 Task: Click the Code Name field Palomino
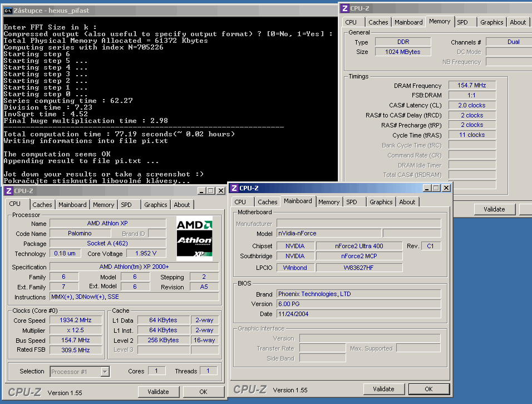tap(80, 233)
